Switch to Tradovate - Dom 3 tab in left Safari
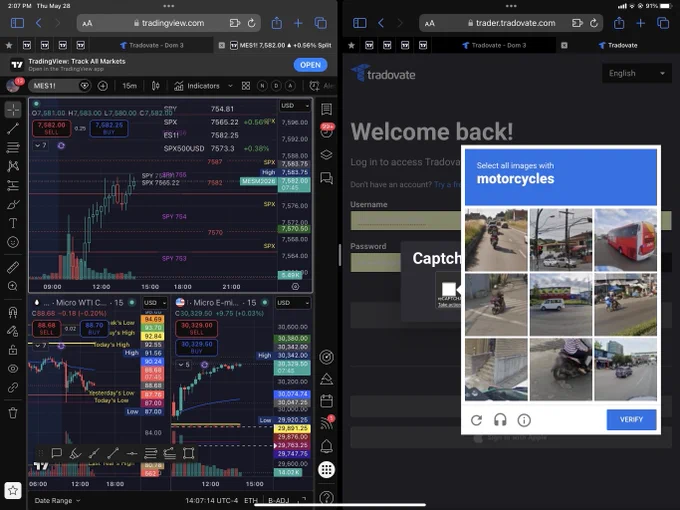 click(x=152, y=45)
